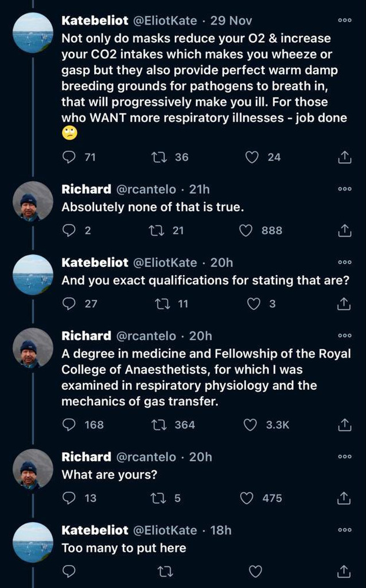Open more options on Richard's 21h tweet
Screen dimensions: 366x588
click(x=345, y=189)
